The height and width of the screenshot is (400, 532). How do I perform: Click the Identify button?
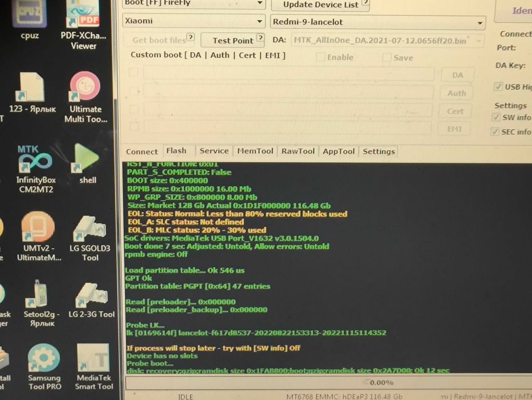point(514,10)
